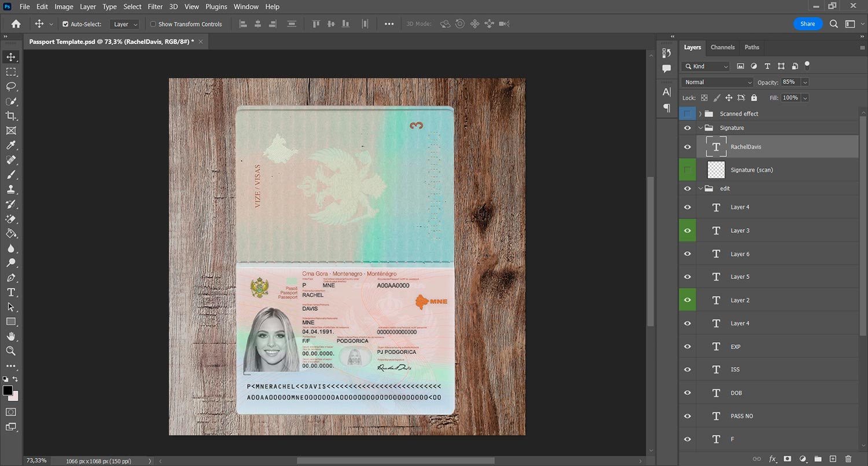The image size is (868, 466).
Task: Open the Opacity value dropdown arrow
Action: point(805,82)
